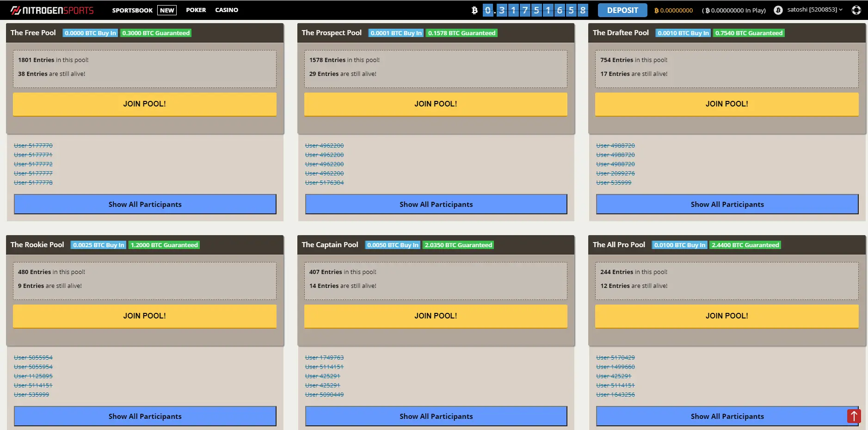Show all participants in The Prospect Pool

436,204
